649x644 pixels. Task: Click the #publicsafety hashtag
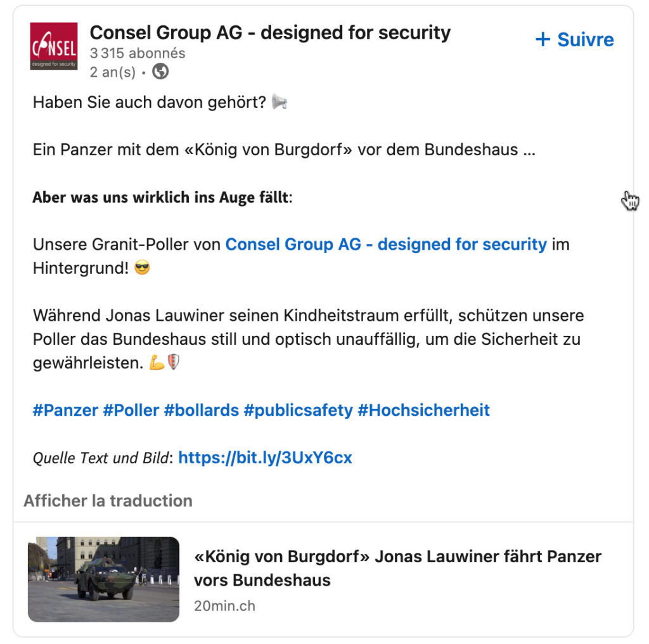tap(298, 410)
